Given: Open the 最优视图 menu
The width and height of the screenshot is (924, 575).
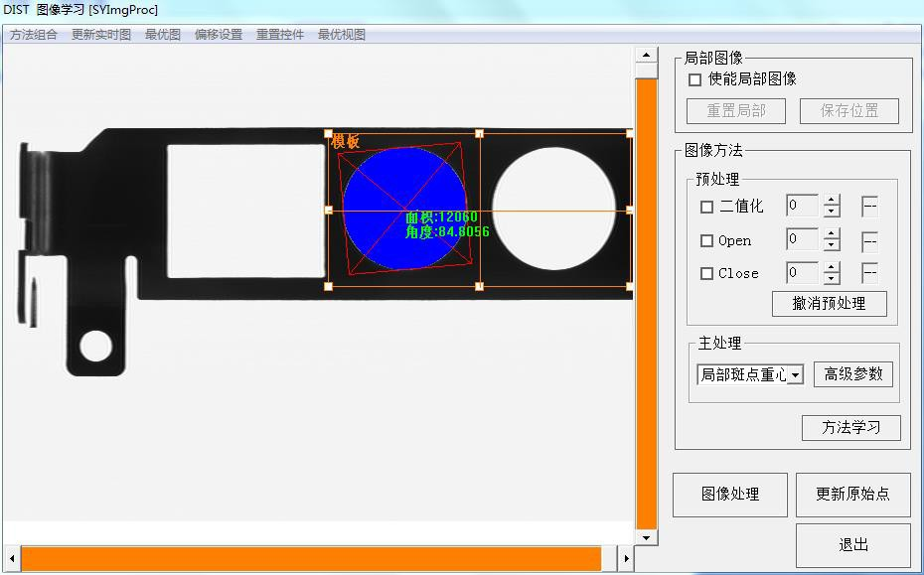Looking at the screenshot, I should 341,34.
